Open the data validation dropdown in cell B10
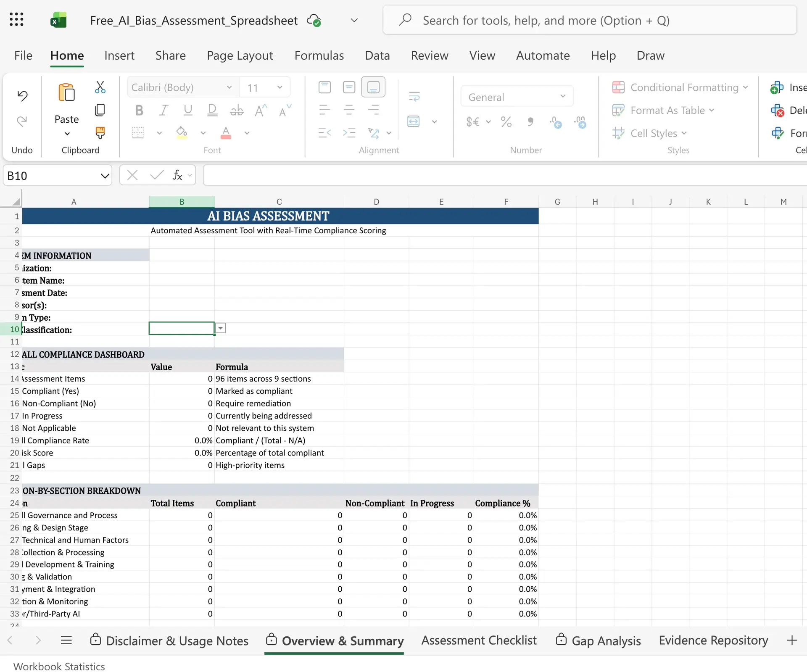807x672 pixels. pyautogui.click(x=220, y=328)
